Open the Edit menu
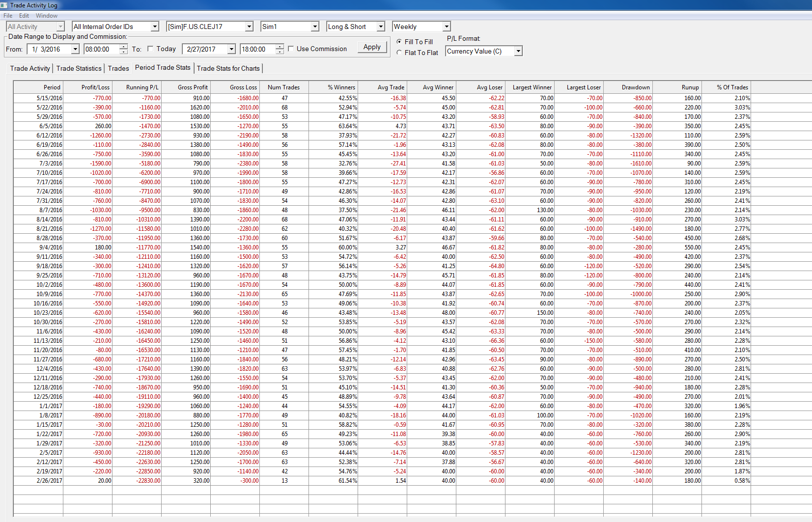The width and height of the screenshot is (812, 522). (24, 16)
